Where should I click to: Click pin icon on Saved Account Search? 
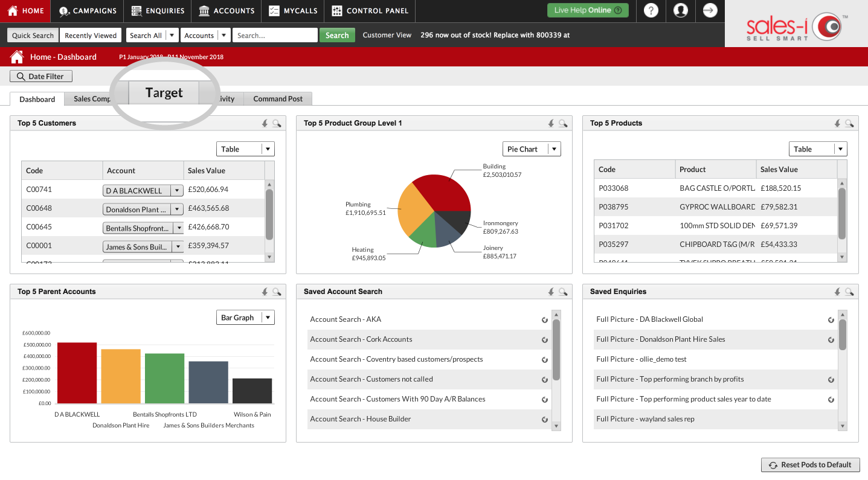point(551,292)
